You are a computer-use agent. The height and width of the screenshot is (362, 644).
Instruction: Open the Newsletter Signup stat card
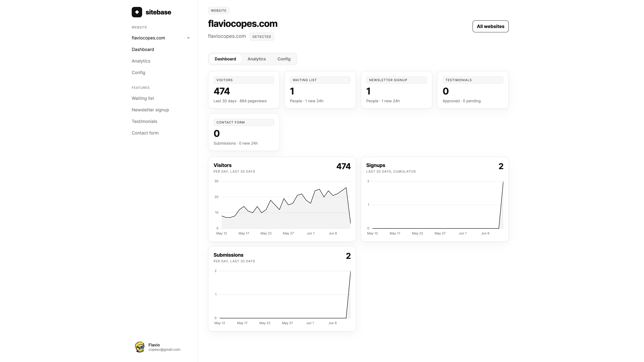396,90
